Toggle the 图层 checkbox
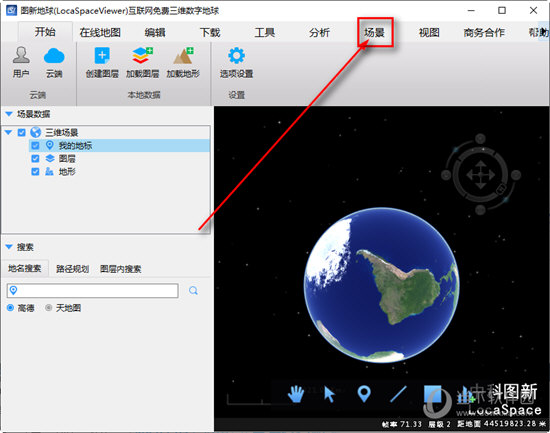The width and height of the screenshot is (550, 433). [35, 158]
